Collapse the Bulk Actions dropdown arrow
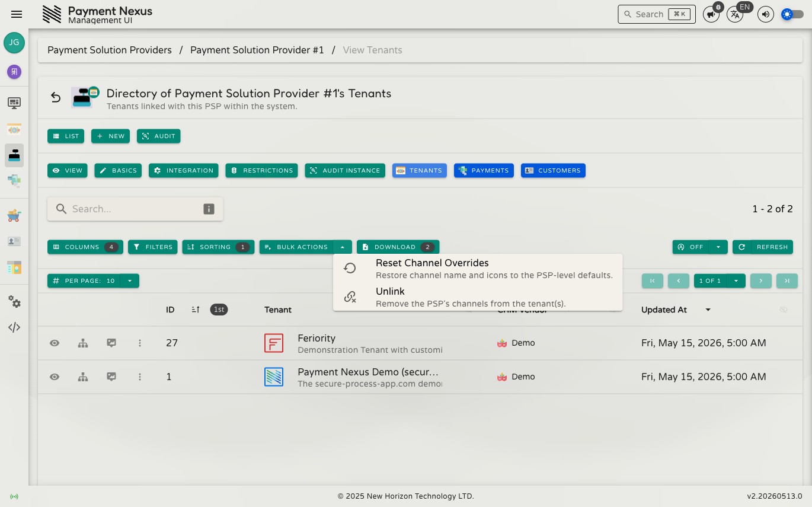812x507 pixels. point(343,247)
